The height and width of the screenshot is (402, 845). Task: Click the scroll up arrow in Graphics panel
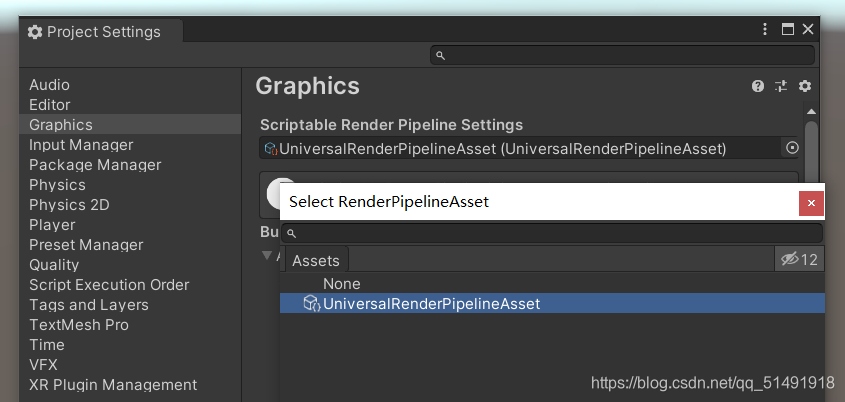point(811,112)
